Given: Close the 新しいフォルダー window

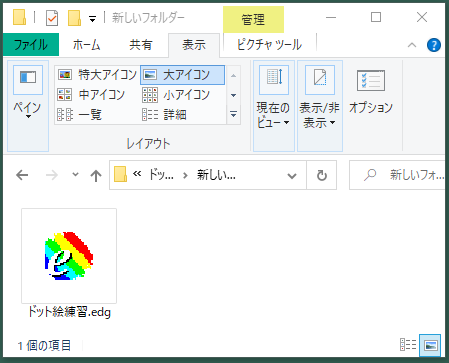Looking at the screenshot, I should point(422,17).
